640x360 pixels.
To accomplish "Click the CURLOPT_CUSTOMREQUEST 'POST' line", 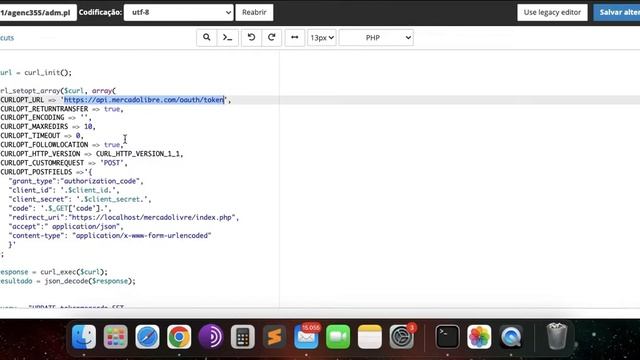I will coord(64,163).
